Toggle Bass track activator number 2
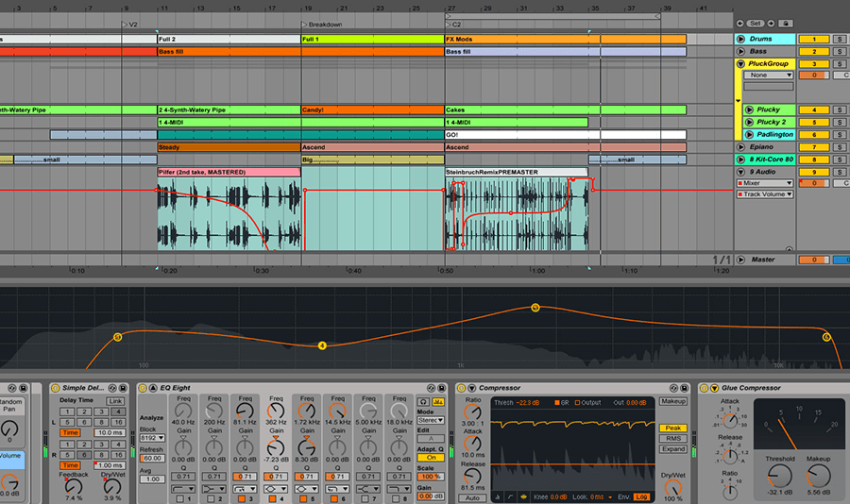 (814, 52)
